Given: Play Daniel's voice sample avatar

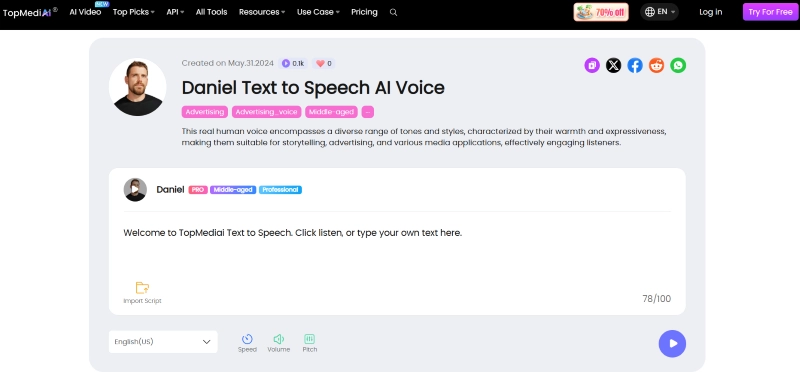Looking at the screenshot, I should coord(135,190).
